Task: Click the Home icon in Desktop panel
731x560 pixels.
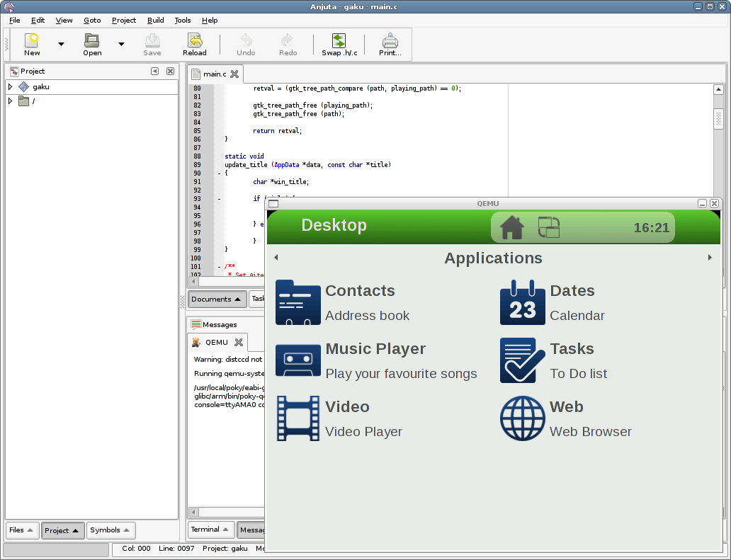Action: (511, 227)
